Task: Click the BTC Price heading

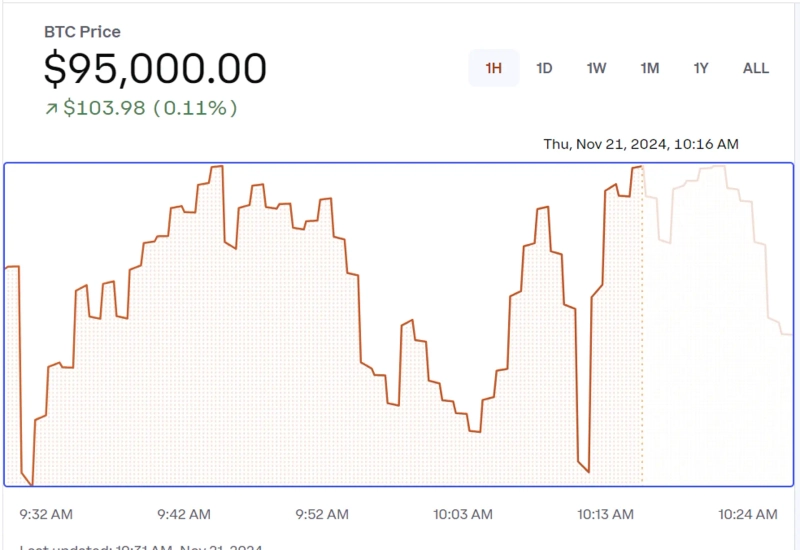Action: (82, 32)
